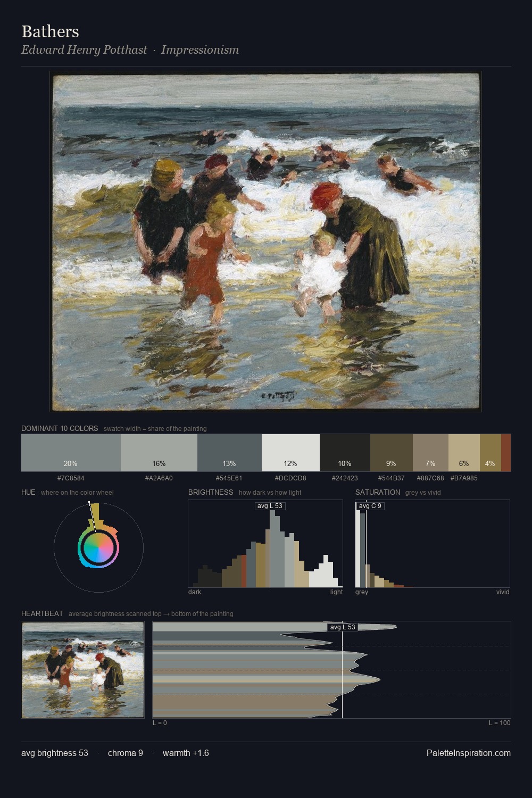This screenshot has width=532, height=798.
Task: Click the HUE section heading
Action: [x=28, y=492]
